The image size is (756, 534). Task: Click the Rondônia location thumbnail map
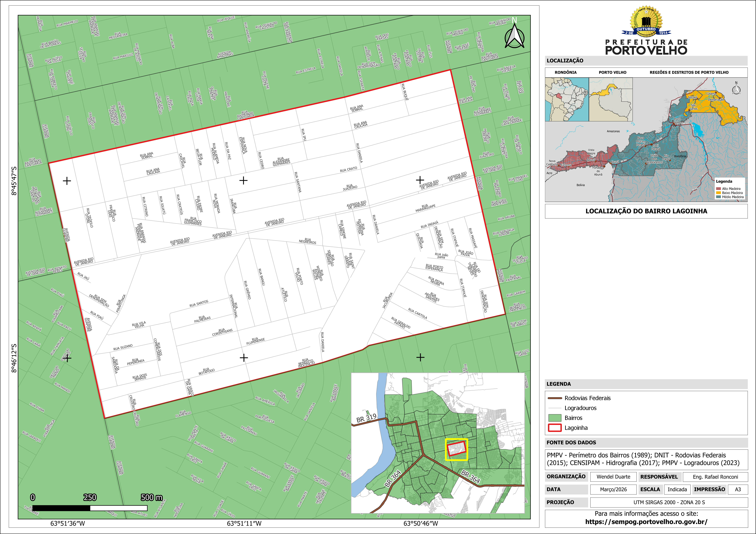pyautogui.click(x=567, y=99)
